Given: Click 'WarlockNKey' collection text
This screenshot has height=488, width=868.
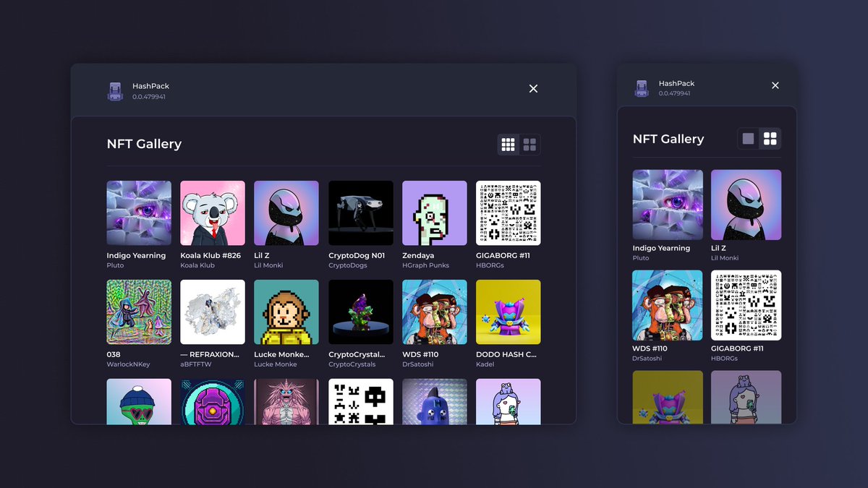Looking at the screenshot, I should (x=129, y=364).
